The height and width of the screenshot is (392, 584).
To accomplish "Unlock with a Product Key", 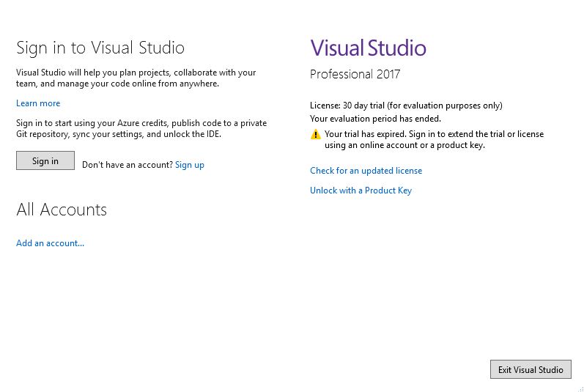I will 361,191.
